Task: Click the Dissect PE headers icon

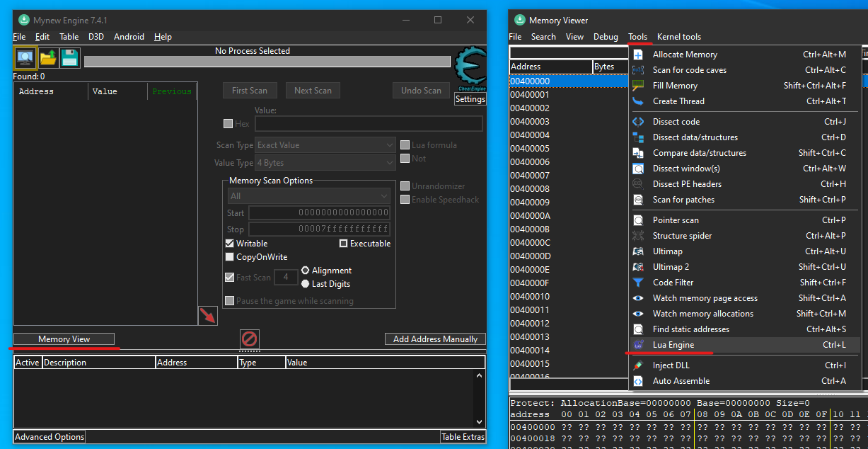Action: 638,184
